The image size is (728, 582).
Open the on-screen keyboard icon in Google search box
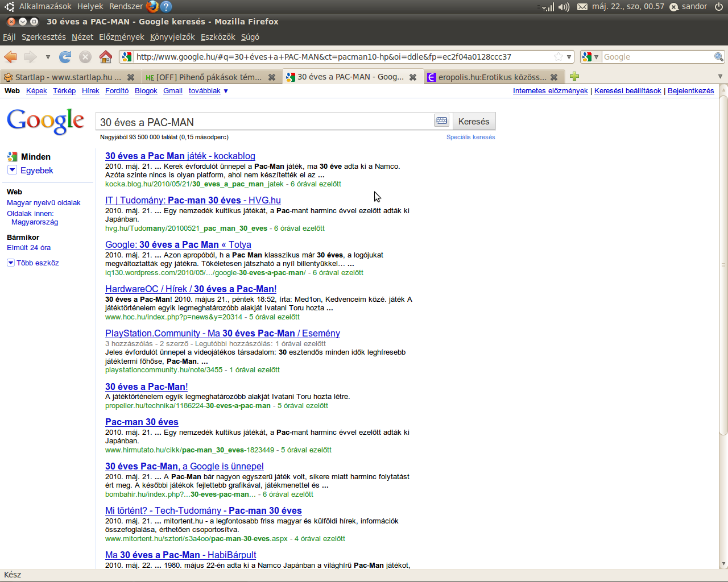pyautogui.click(x=442, y=120)
